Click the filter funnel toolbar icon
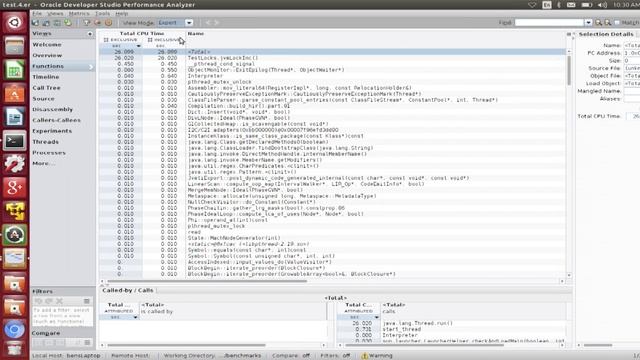The image size is (640, 360). click(87, 23)
